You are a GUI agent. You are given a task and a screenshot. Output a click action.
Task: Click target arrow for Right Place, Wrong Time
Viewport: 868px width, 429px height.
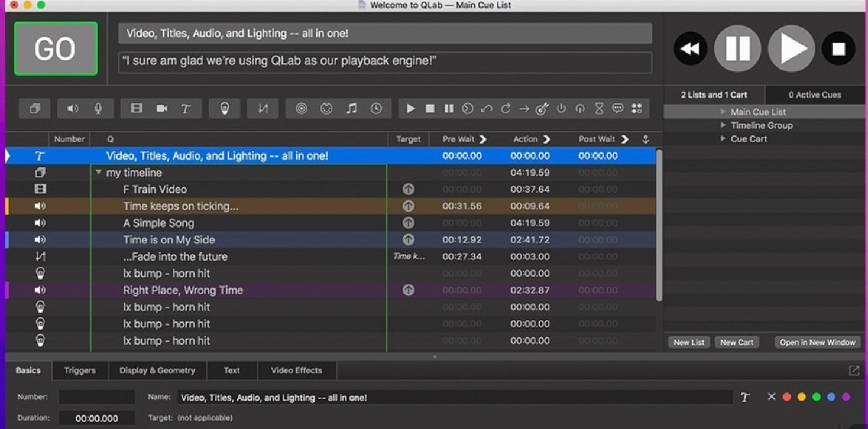point(409,290)
